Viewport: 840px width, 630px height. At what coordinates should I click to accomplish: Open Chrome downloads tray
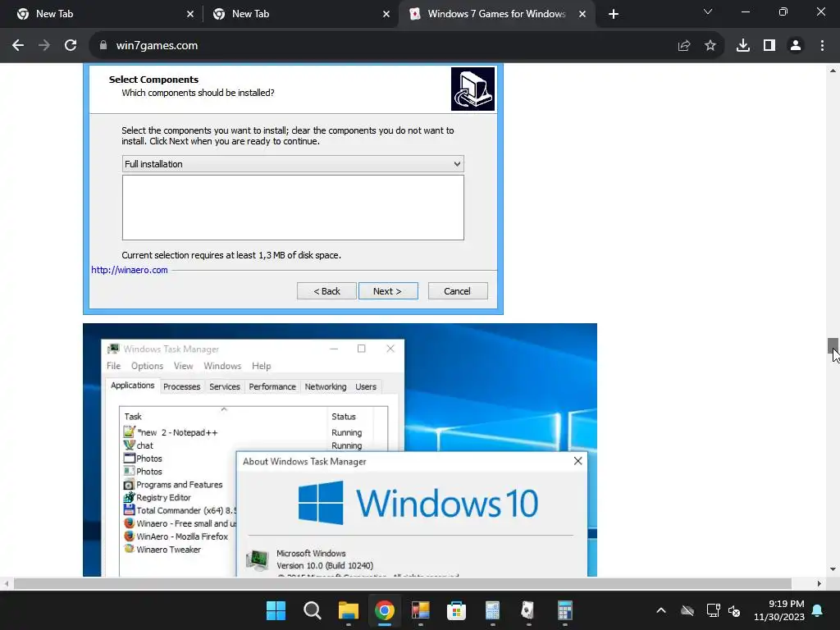click(743, 46)
